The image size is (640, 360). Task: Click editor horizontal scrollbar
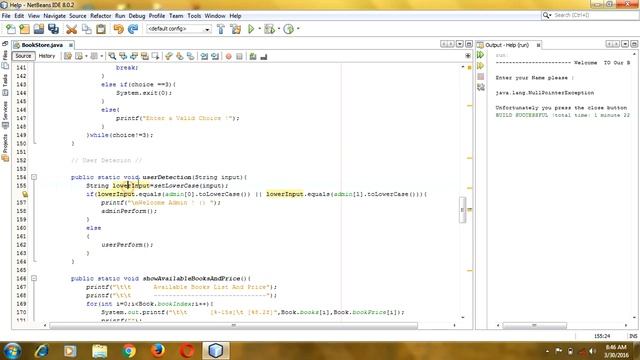233,325
